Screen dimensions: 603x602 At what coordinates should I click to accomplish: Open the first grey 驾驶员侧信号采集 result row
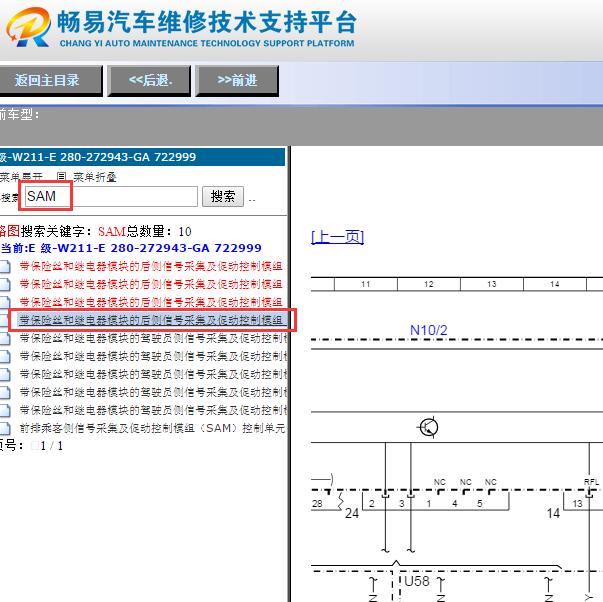[153, 338]
